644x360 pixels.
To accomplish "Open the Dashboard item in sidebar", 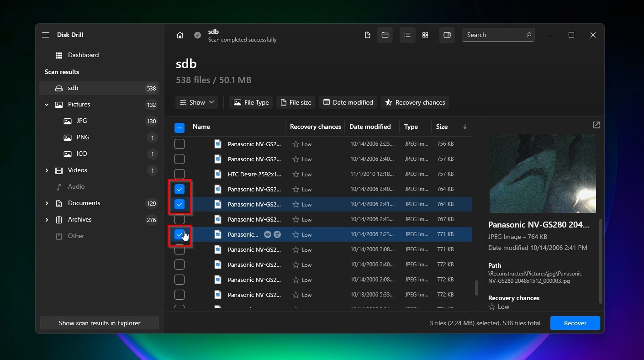I will pyautogui.click(x=99, y=55).
